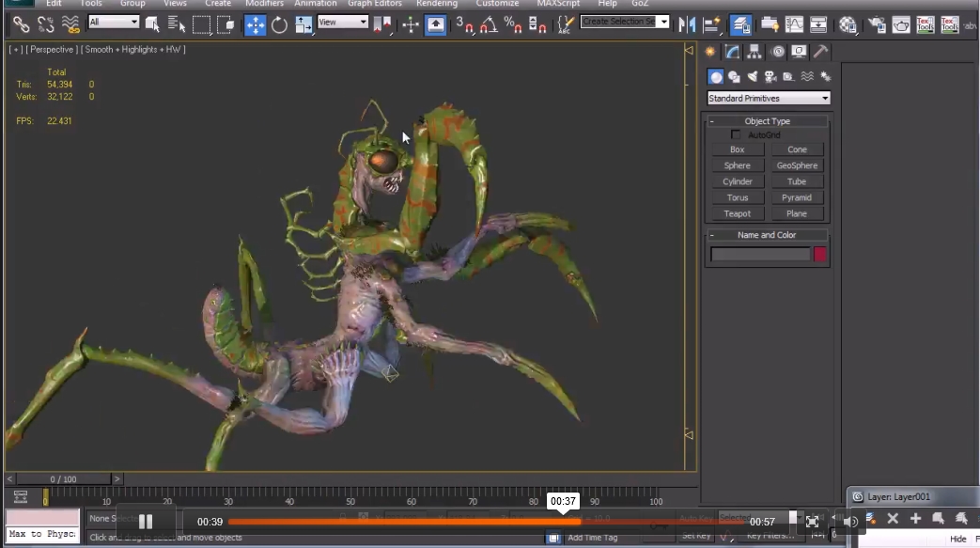Viewport: 980px width, 548px height.
Task: Collapse the Object Type rollout
Action: tap(768, 120)
